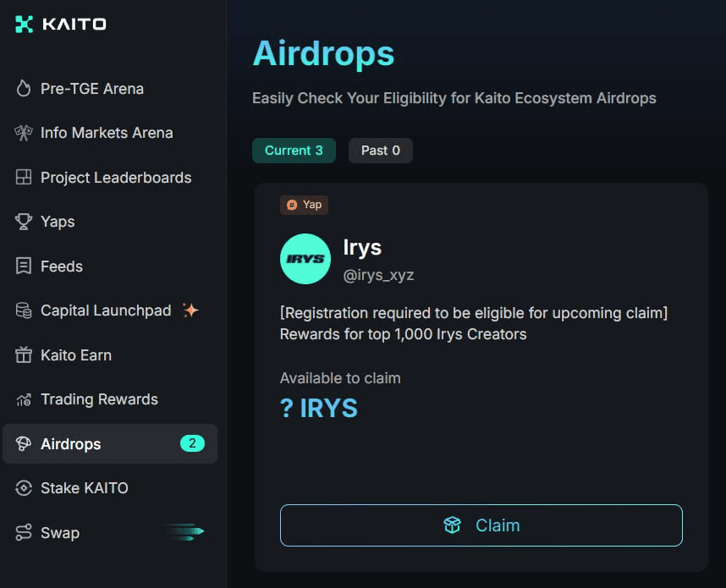
Task: Open the Airdrops menu item
Action: (x=71, y=444)
